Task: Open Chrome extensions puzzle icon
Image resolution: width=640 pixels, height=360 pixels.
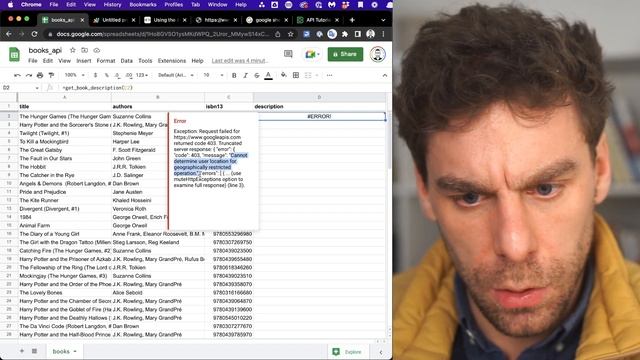Action: click(345, 34)
